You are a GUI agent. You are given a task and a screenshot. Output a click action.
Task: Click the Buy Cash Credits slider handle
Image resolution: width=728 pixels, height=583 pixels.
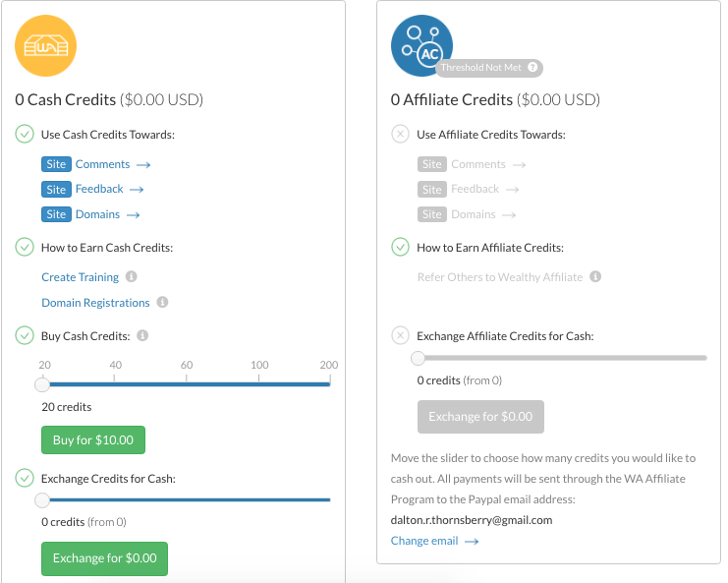pyautogui.click(x=42, y=384)
